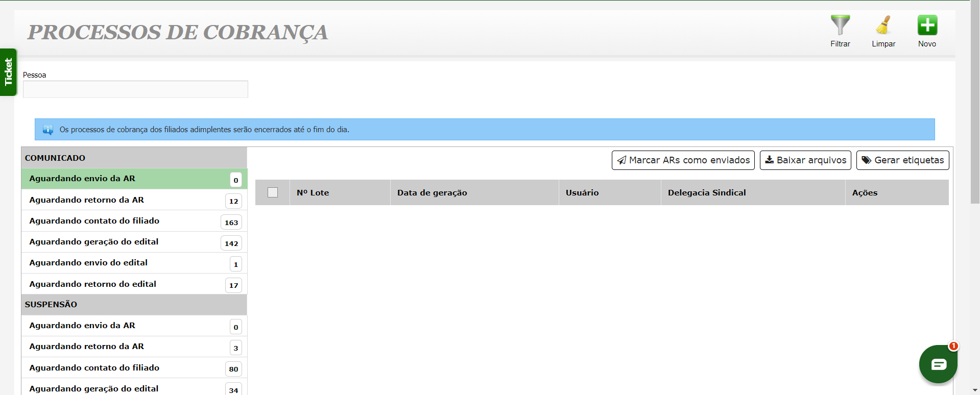
Task: Select Aguardando contato do filiado under Comunicado
Action: tap(94, 221)
